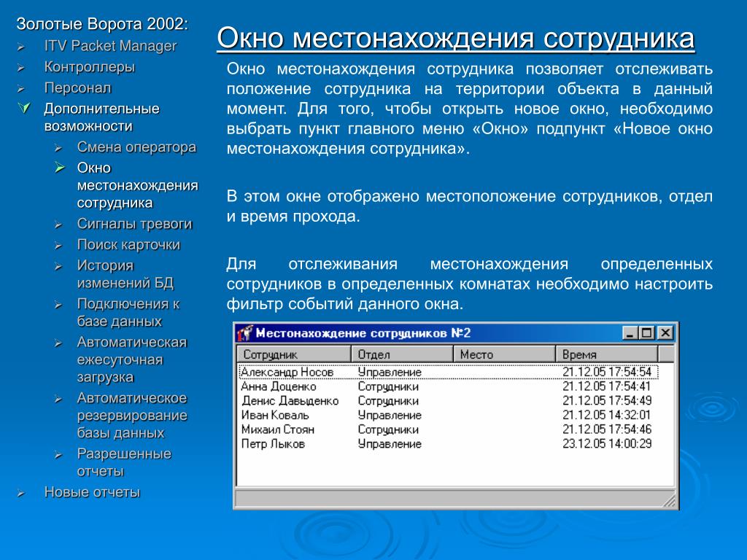
Task: Click time 21.12.05 17:54:46
Action: click(607, 429)
